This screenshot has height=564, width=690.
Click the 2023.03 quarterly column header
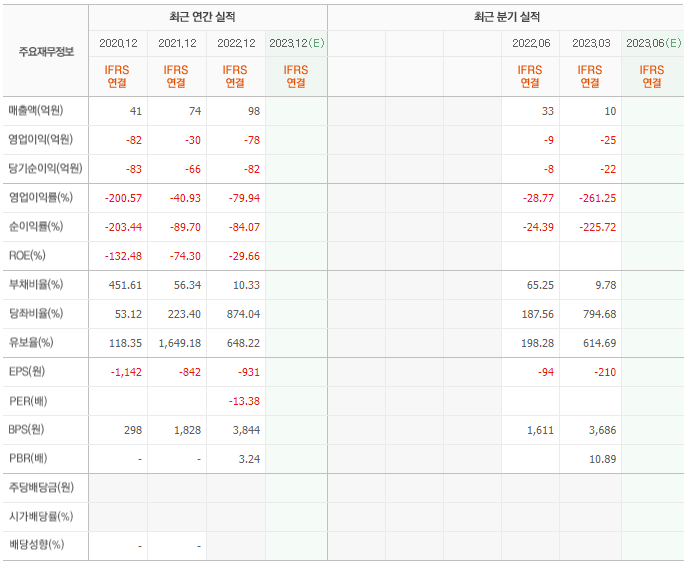point(591,43)
